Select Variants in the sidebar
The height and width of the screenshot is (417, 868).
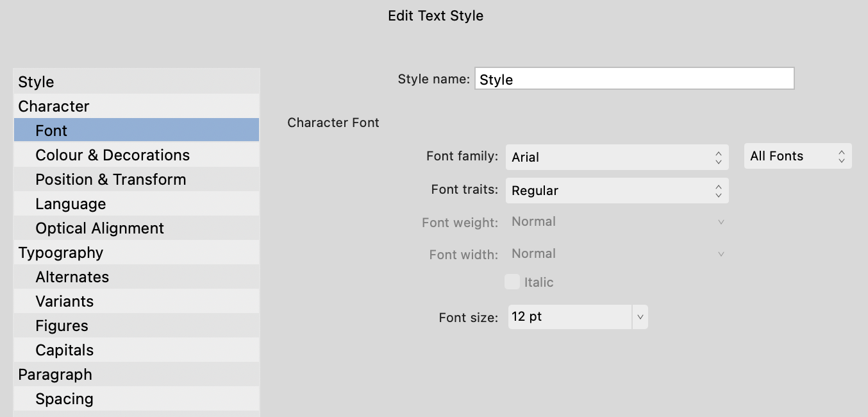(65, 301)
